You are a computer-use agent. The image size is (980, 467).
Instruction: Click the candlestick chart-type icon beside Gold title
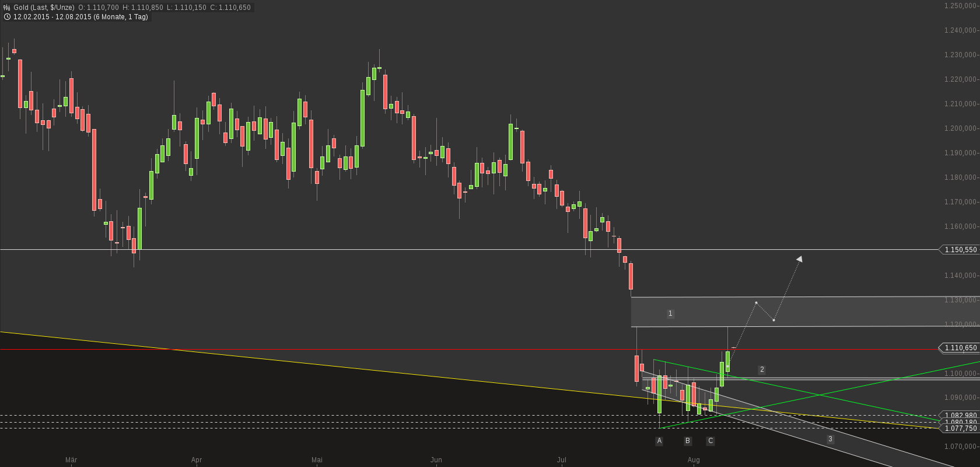[x=6, y=8]
